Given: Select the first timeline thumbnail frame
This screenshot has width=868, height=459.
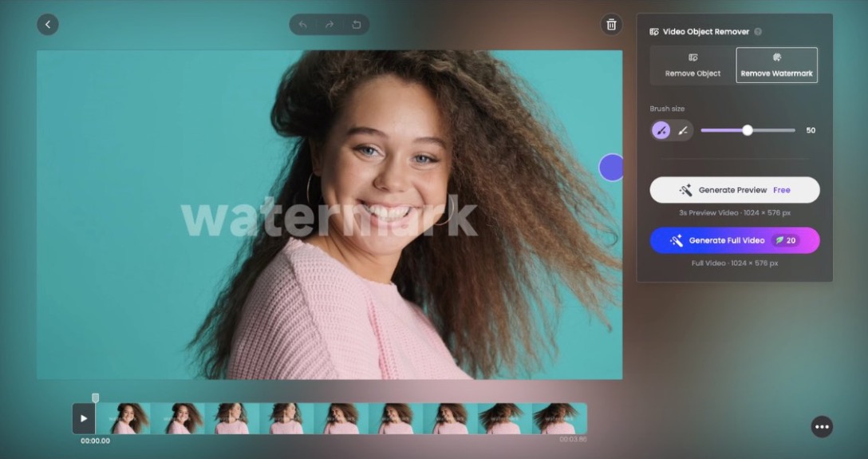Looking at the screenshot, I should click(x=123, y=418).
